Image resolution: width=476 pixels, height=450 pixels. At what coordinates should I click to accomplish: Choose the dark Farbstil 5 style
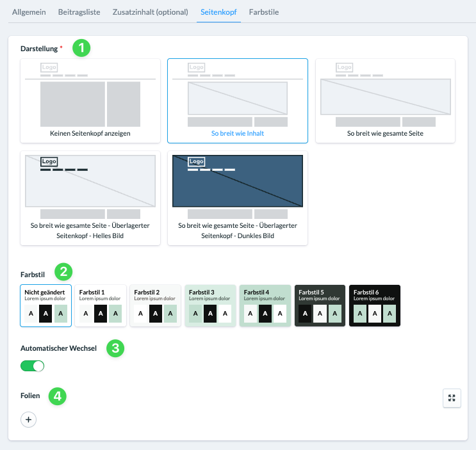coord(320,306)
